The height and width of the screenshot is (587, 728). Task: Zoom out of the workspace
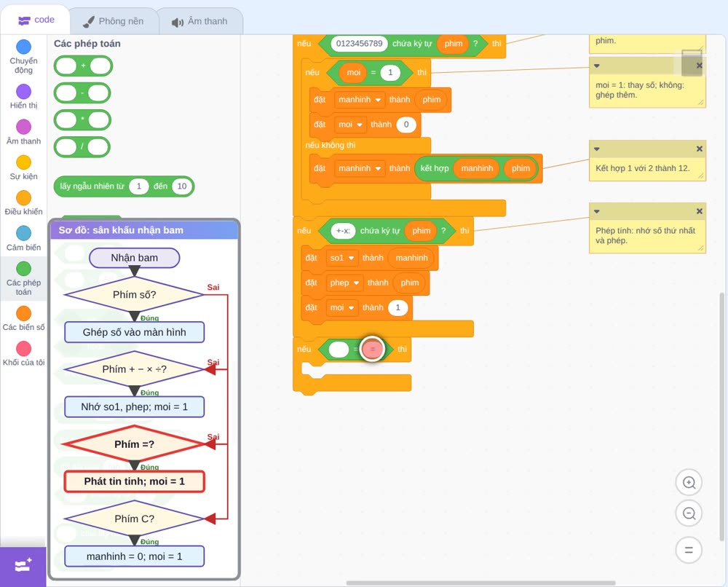[689, 513]
